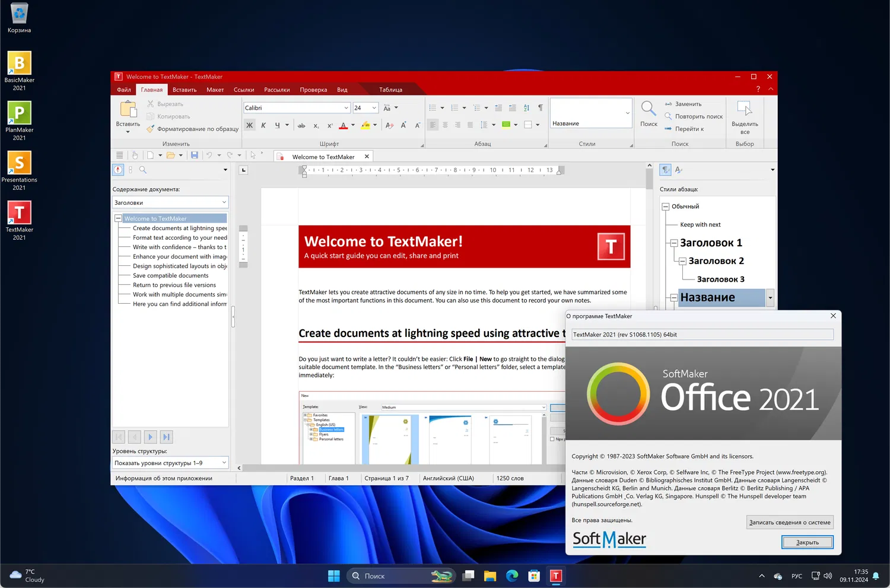Toggle touch mode hand icon
The image size is (890, 588).
135,155
